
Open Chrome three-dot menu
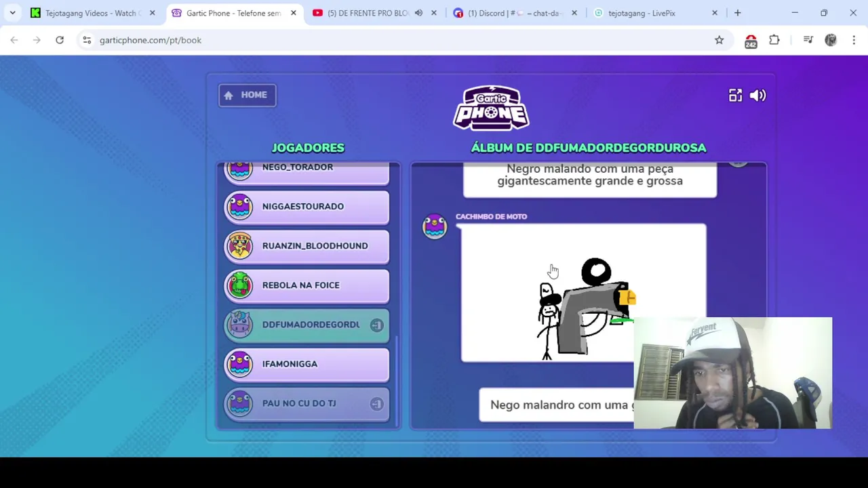[x=854, y=40]
